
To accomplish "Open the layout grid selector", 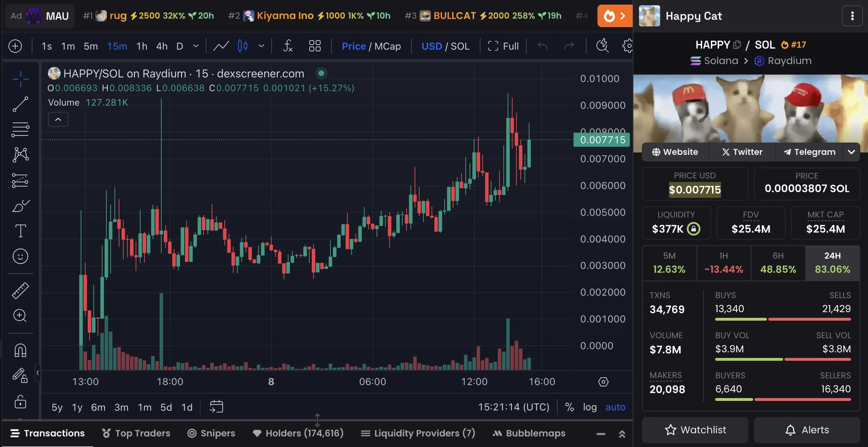I will point(315,46).
